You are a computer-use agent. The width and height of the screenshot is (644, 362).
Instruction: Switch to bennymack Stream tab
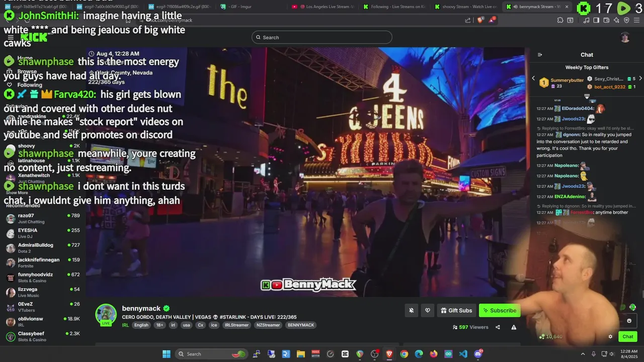coord(536,7)
